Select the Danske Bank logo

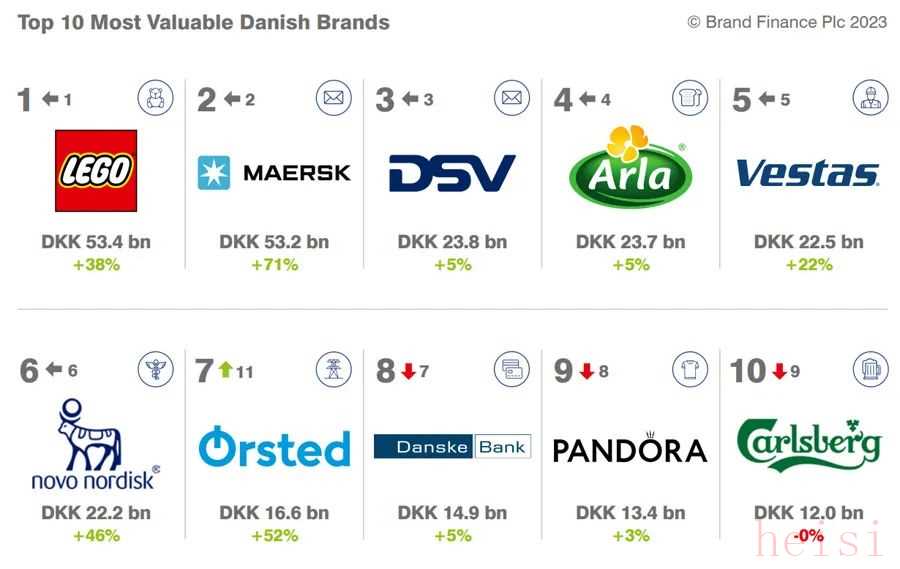click(452, 446)
